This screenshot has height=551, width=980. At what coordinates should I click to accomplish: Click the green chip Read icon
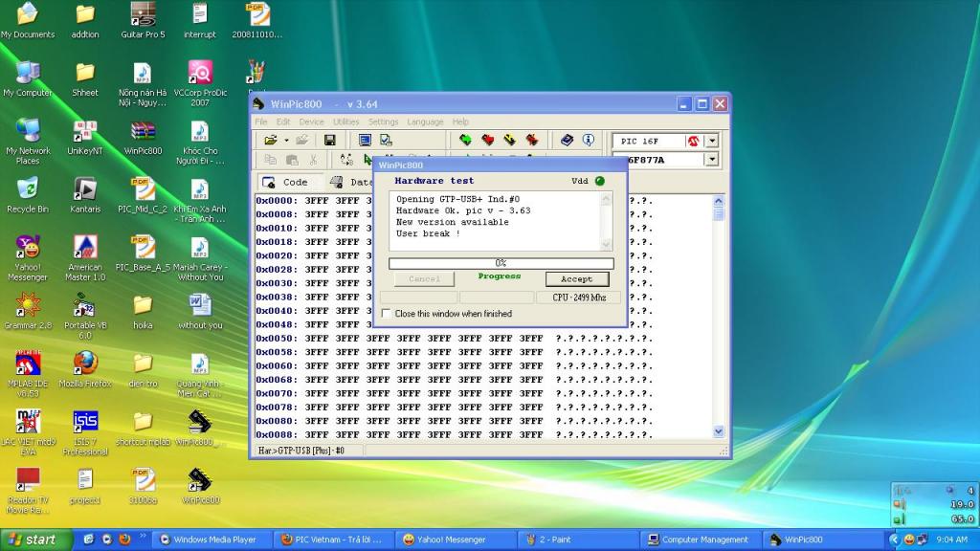pos(466,141)
